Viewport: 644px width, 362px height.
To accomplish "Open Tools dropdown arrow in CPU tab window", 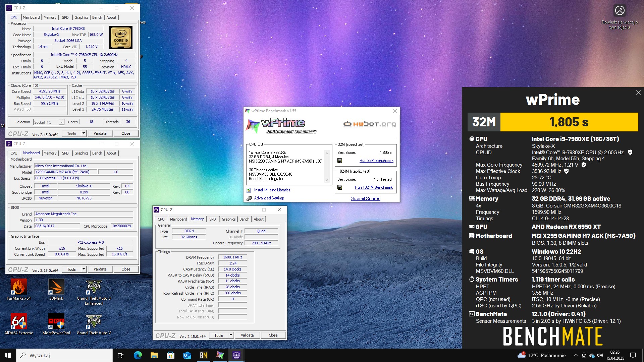I will 84,133.
